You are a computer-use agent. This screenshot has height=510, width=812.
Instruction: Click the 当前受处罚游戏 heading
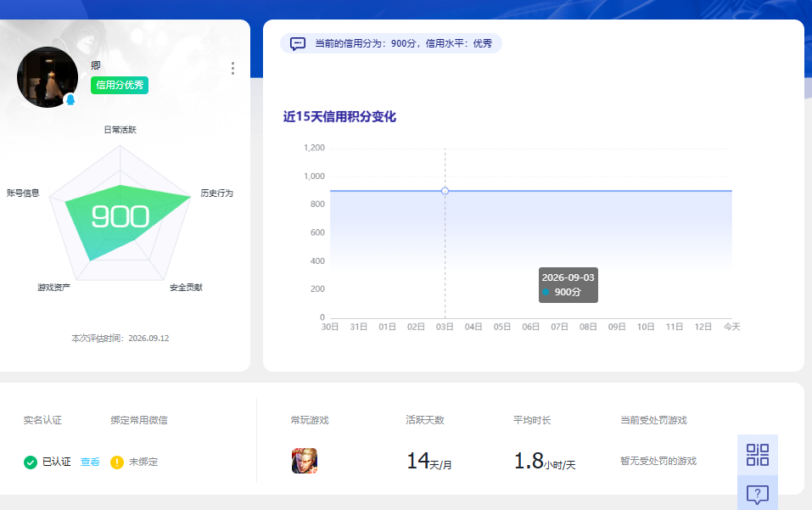653,420
